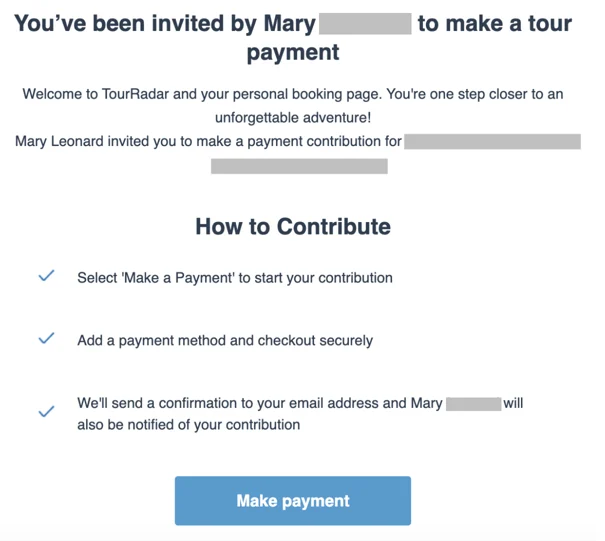Click checkmark beside 'Add a payment method'

(x=46, y=338)
